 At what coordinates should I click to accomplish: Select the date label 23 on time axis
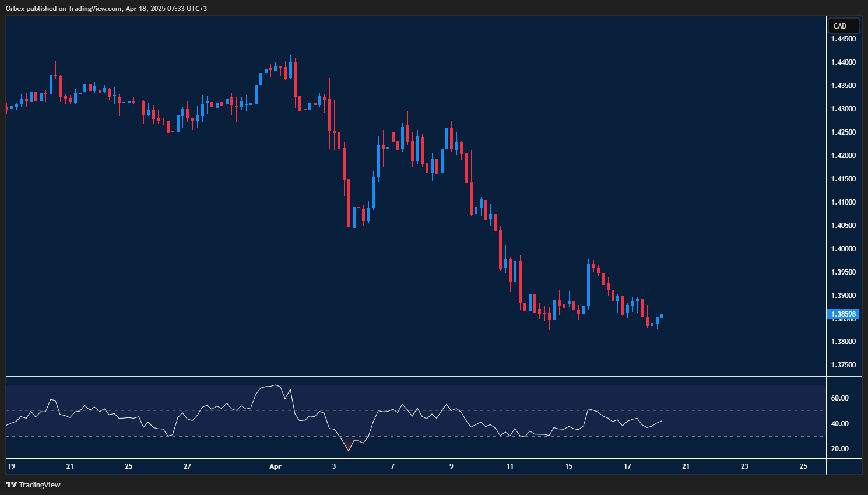[745, 466]
